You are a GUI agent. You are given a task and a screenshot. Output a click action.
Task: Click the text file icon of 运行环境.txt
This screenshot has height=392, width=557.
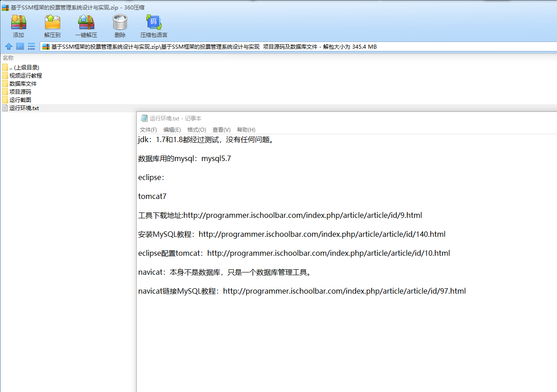5,108
